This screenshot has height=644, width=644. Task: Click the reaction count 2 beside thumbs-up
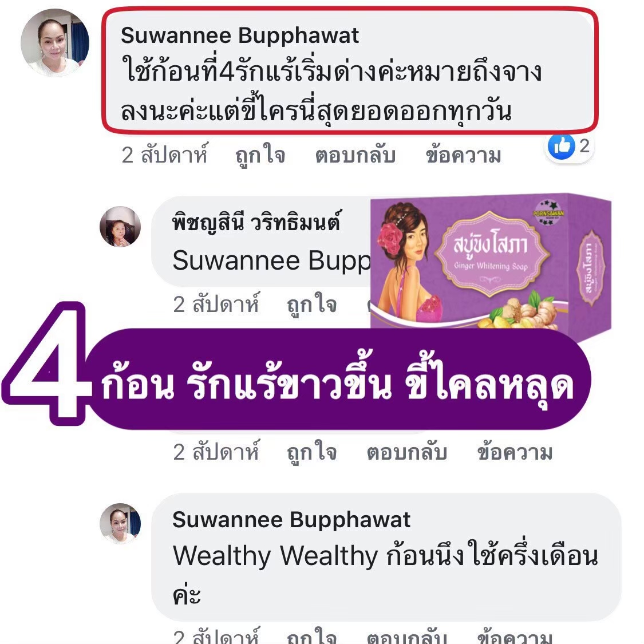tap(584, 146)
